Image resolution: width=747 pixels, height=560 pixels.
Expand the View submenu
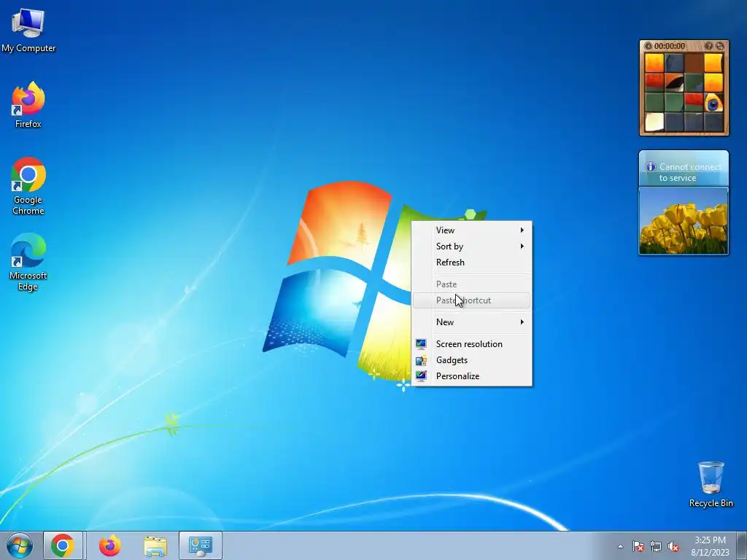(472, 230)
